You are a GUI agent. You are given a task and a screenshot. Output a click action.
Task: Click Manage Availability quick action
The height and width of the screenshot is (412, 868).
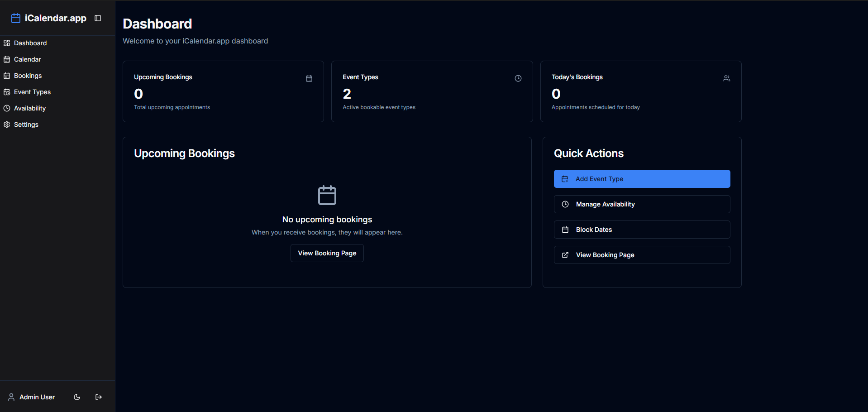tap(642, 204)
